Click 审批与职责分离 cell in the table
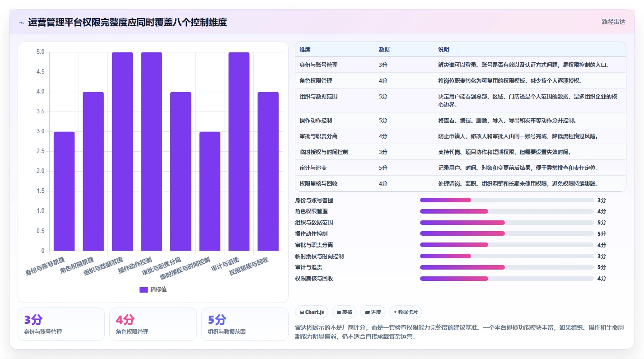This screenshot has width=644, height=359. pyautogui.click(x=318, y=136)
